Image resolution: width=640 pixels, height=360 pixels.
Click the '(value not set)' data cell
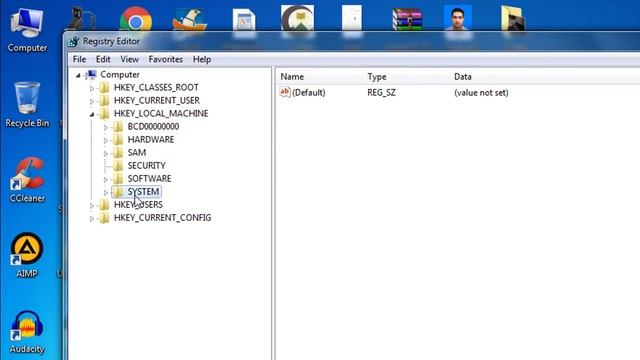(x=481, y=93)
